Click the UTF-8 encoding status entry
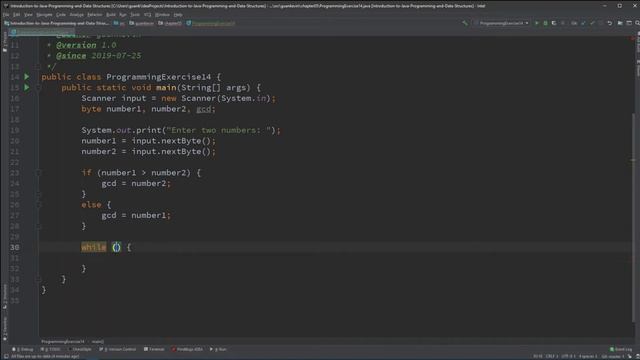640x360 pixels. [568, 356]
